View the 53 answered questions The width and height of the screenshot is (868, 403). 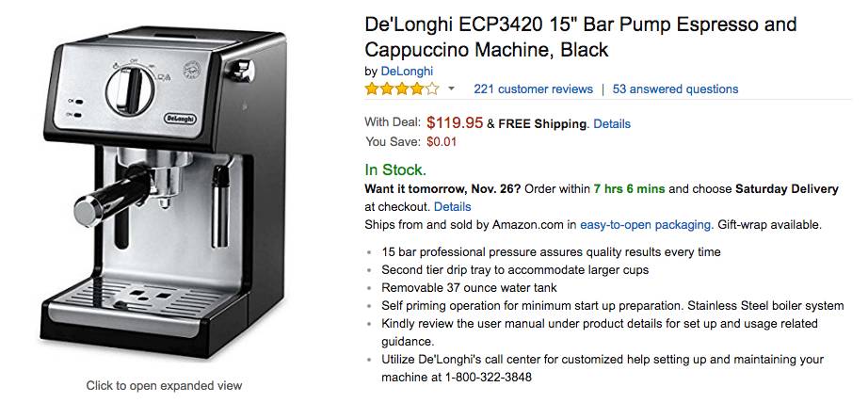pyautogui.click(x=675, y=89)
